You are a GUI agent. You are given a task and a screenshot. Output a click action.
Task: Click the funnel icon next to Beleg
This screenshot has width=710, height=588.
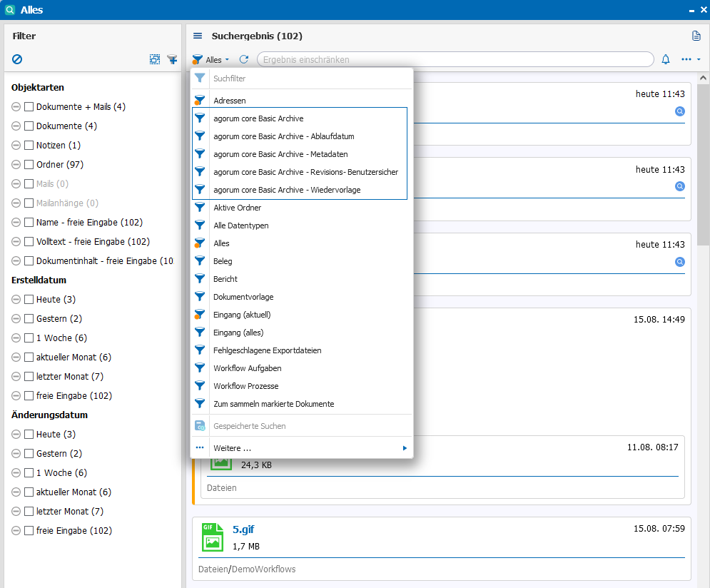coord(200,261)
